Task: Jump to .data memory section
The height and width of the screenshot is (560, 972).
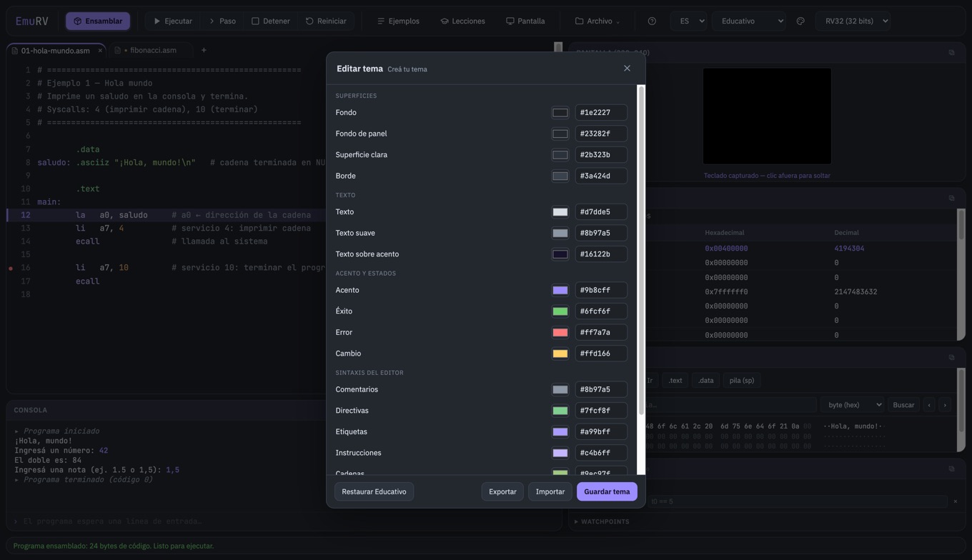Action: 706,381
